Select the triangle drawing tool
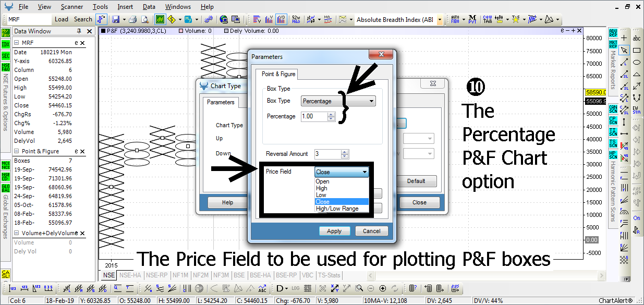The image size is (644, 305). [637, 74]
